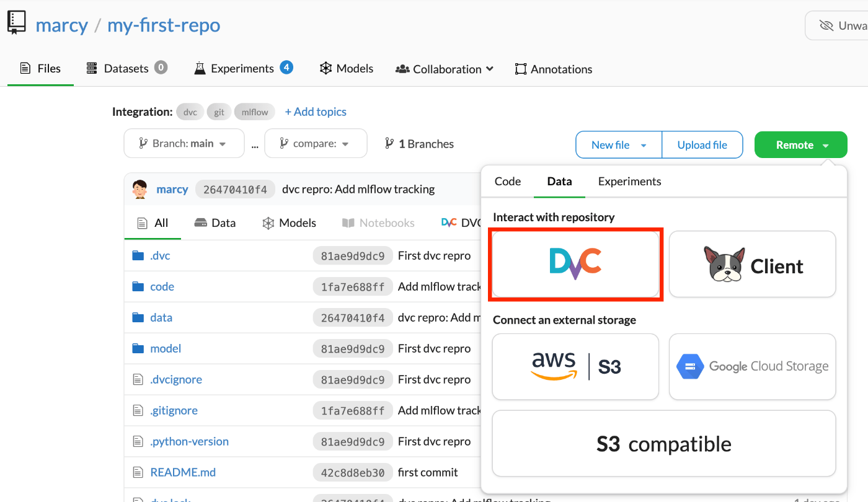Screen dimensions: 868x502
Task: Open marcy author link in commit row
Action: (172, 189)
